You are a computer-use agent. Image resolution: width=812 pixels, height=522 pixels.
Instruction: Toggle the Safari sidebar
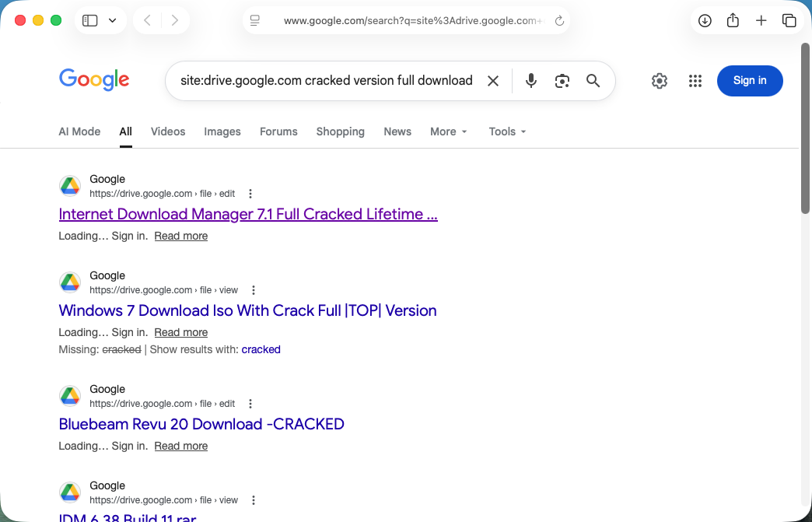pos(90,21)
